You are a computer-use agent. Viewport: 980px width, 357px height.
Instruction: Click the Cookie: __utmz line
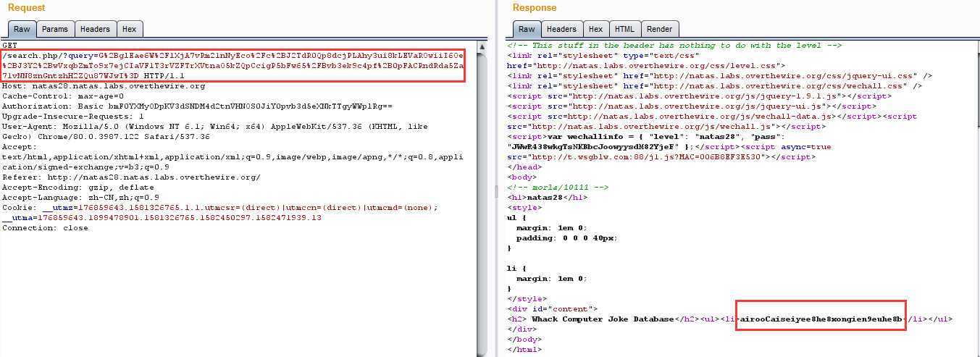(x=220, y=207)
